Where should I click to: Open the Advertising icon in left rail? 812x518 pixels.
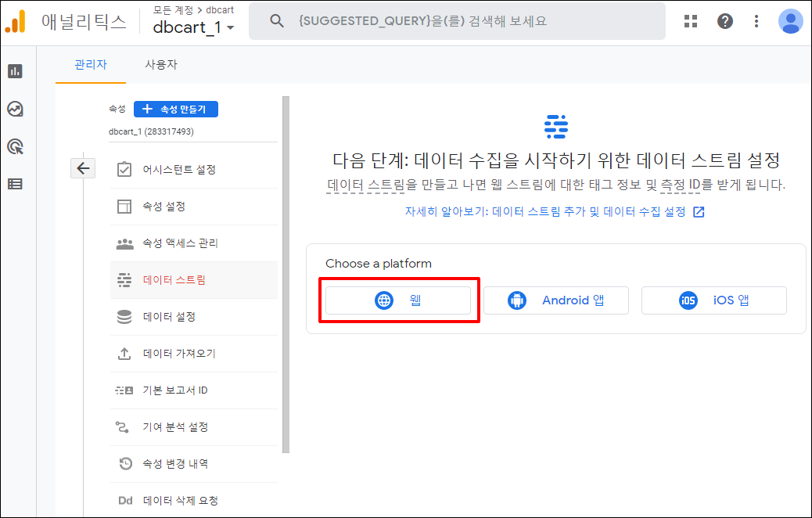point(15,146)
